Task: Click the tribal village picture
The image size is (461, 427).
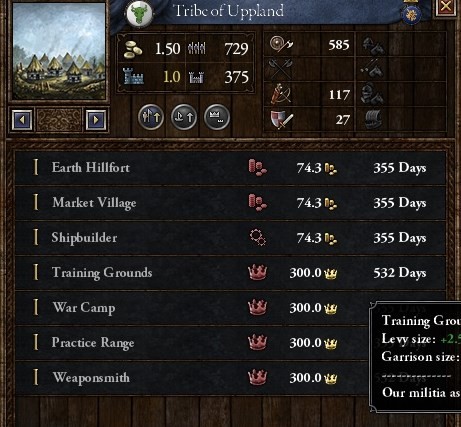Action: click(x=59, y=51)
